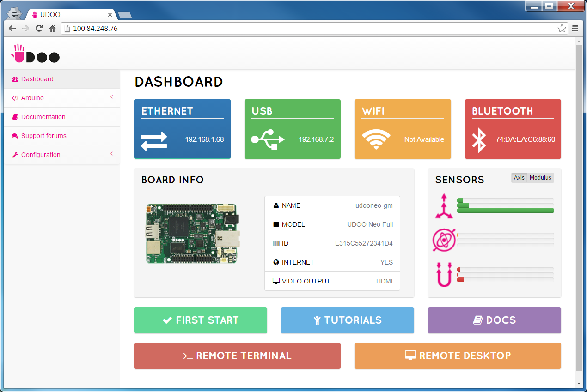Click the FIRST START button
Image resolution: width=587 pixels, height=392 pixels.
click(x=201, y=320)
